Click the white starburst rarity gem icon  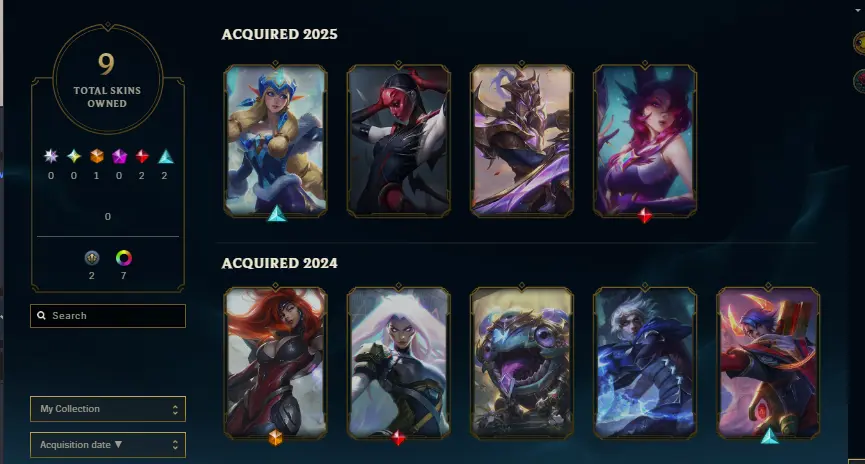point(51,156)
